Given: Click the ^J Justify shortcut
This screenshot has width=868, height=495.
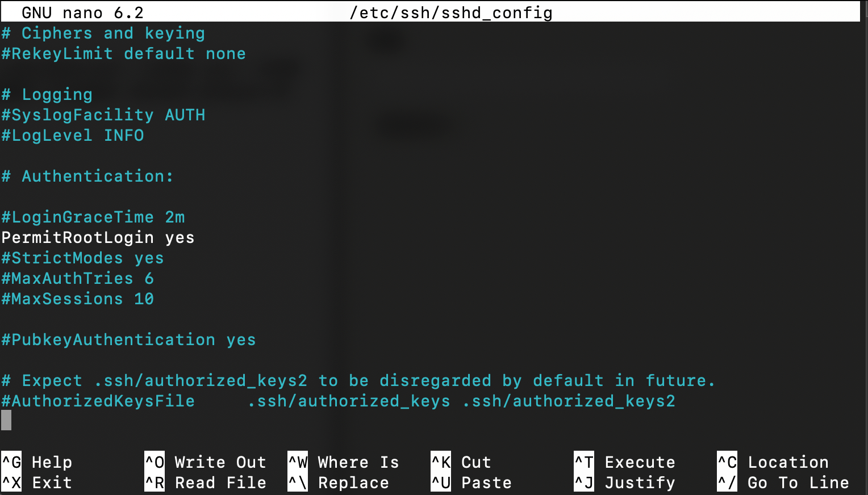Looking at the screenshot, I should (625, 483).
